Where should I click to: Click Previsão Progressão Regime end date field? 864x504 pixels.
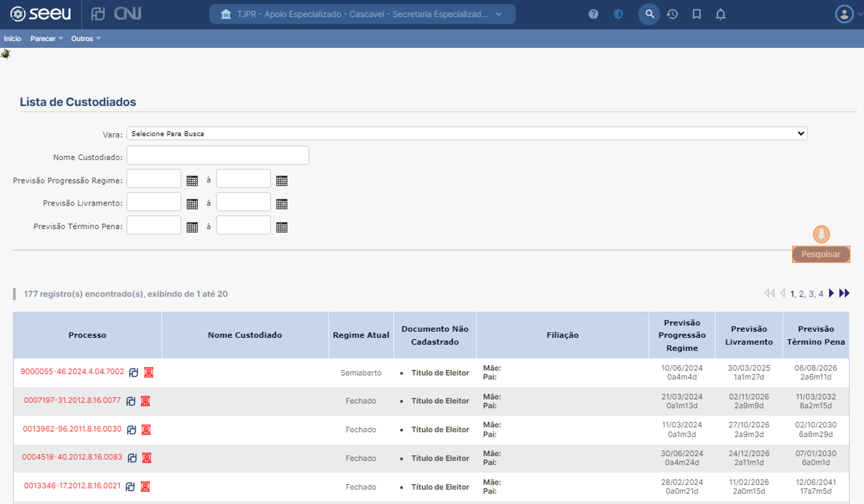click(243, 178)
